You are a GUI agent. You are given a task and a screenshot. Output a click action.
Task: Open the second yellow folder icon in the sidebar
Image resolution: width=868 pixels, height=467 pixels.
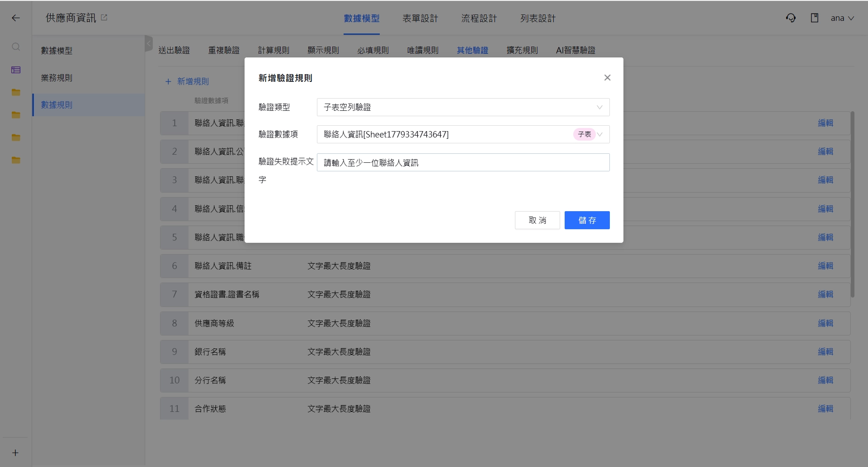click(16, 115)
